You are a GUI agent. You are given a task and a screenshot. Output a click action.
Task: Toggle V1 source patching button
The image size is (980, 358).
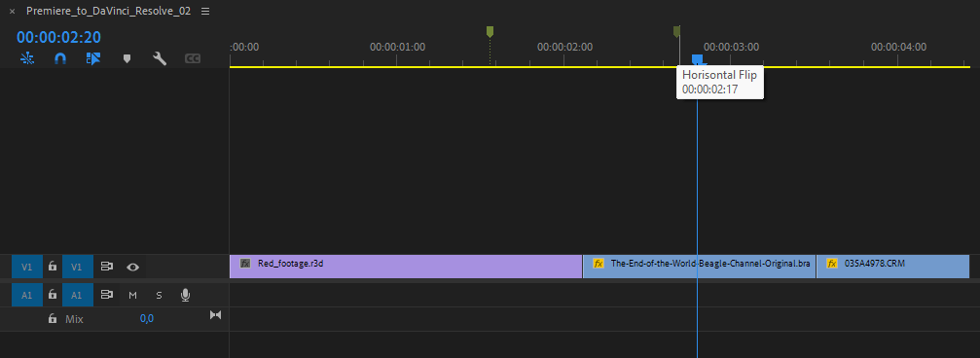point(27,267)
